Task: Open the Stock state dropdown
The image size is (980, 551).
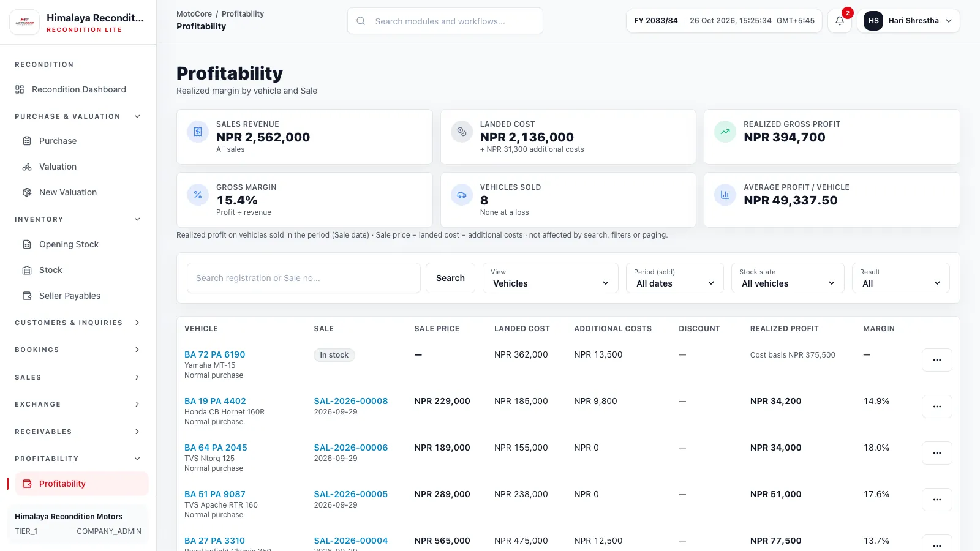Action: [x=788, y=278]
